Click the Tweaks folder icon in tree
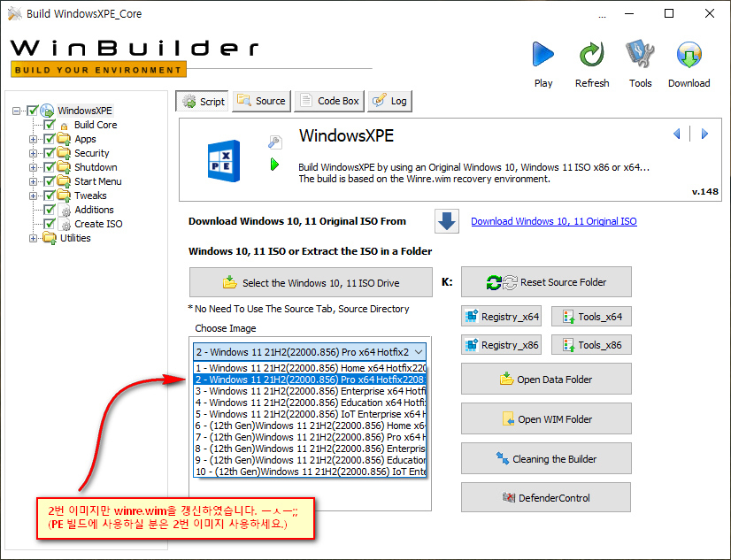 tap(64, 196)
